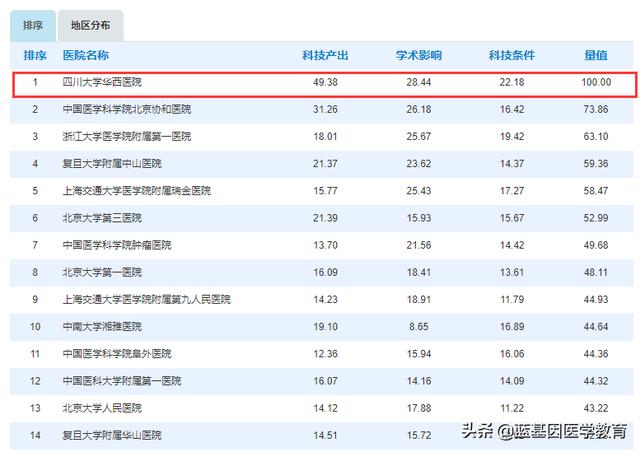Click the 科技产出 value 15.77

click(325, 191)
